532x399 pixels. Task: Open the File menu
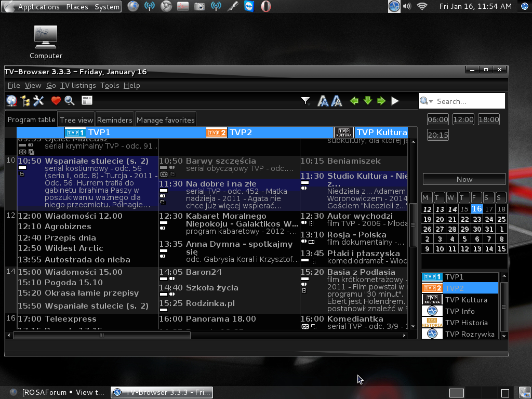14,86
